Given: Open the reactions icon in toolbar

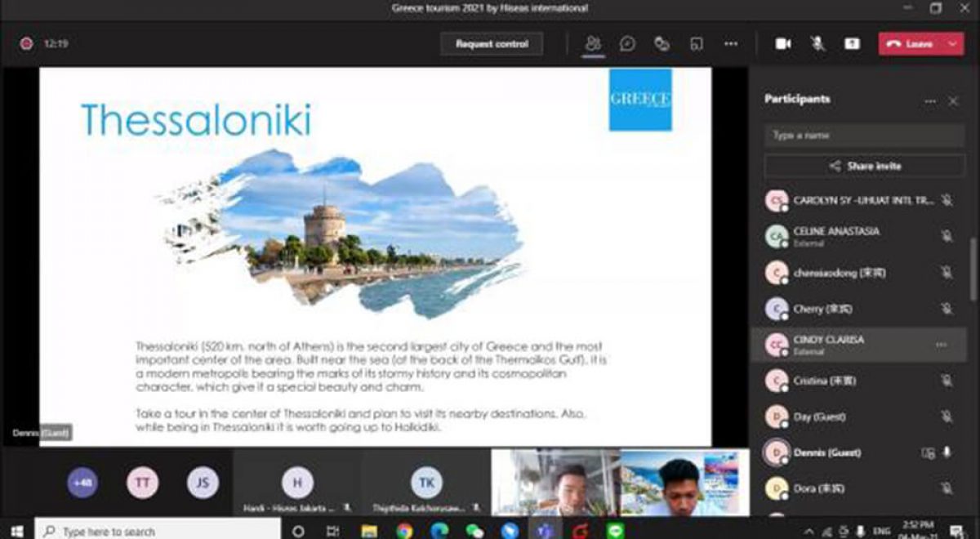Looking at the screenshot, I should 661,44.
